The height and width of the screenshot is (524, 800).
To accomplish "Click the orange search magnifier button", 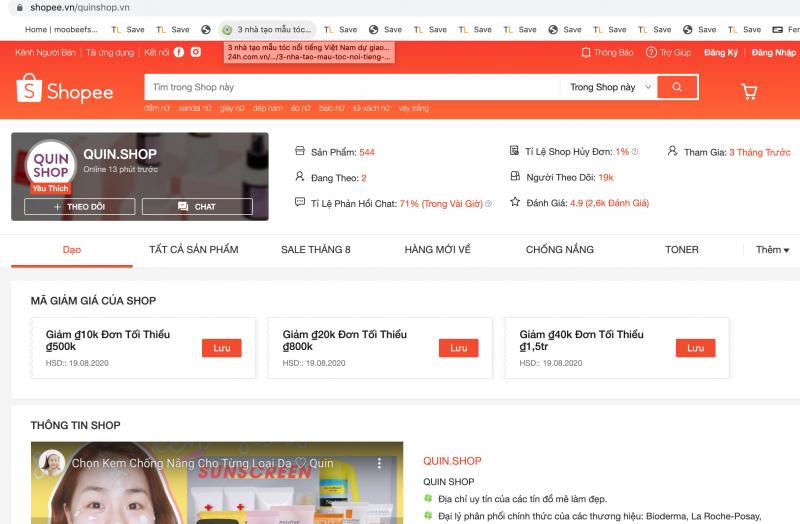I will 677,88.
